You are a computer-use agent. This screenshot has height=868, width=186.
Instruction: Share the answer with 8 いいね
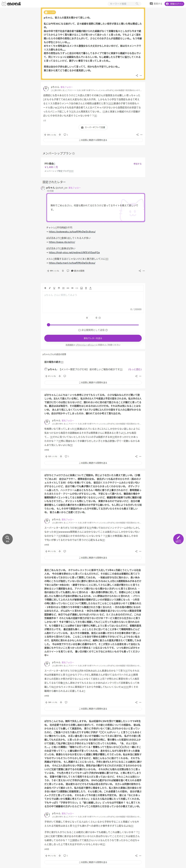tap(136, 551)
